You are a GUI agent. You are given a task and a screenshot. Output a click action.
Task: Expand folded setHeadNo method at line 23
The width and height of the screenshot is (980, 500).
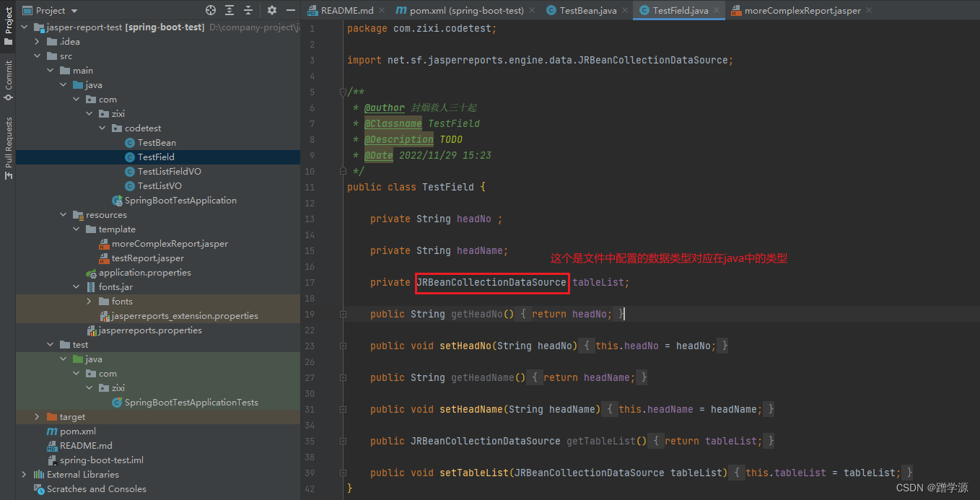coord(344,346)
